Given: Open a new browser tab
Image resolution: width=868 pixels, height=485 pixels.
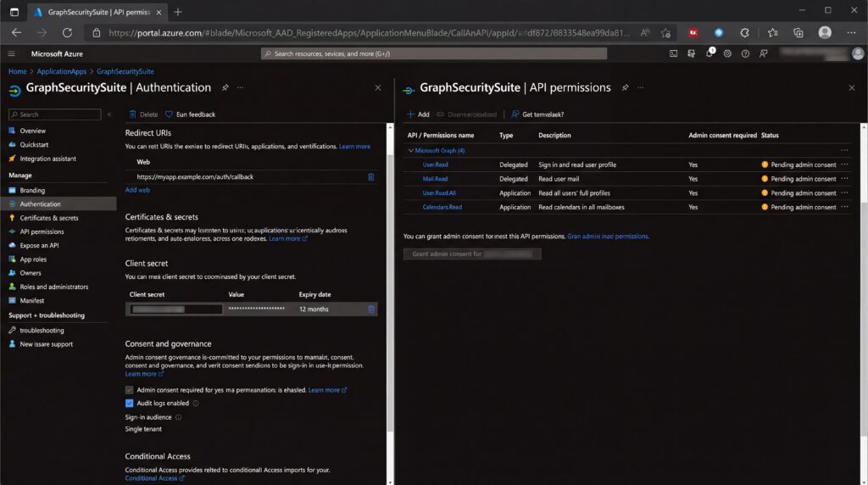Looking at the screenshot, I should point(178,12).
